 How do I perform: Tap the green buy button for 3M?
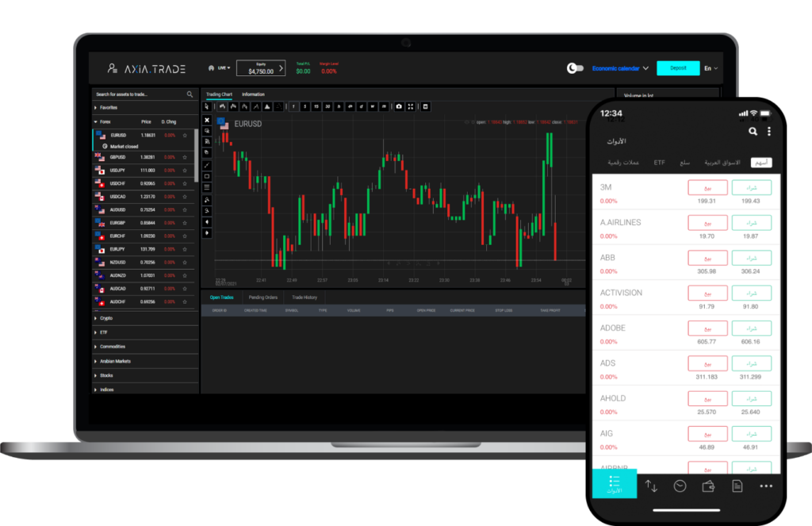(752, 187)
